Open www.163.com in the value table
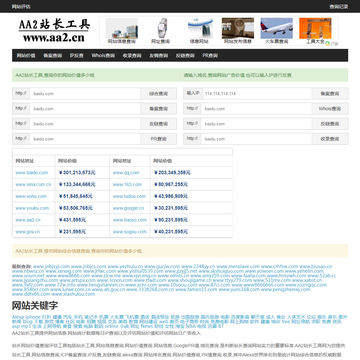Screen dimensions: 360x360 tap(127, 184)
